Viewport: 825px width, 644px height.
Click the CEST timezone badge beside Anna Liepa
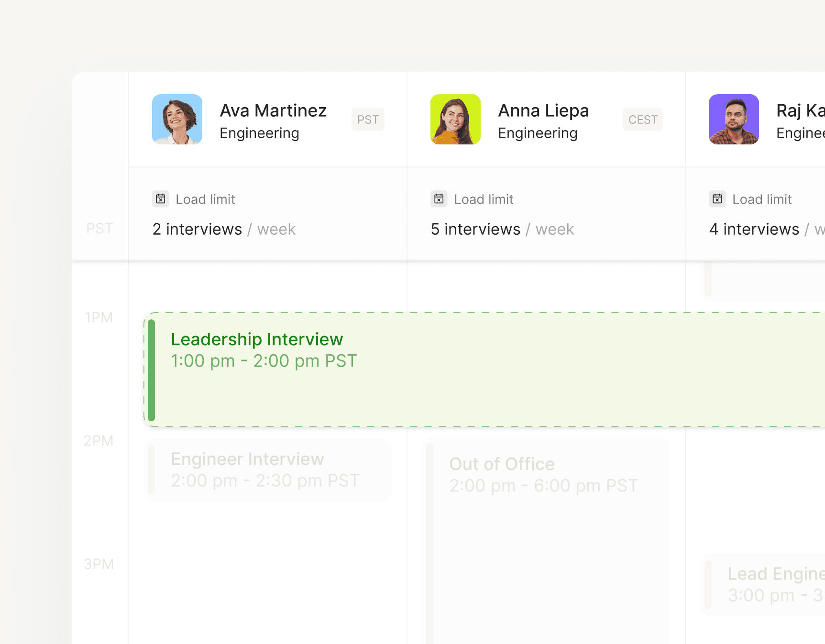(642, 119)
